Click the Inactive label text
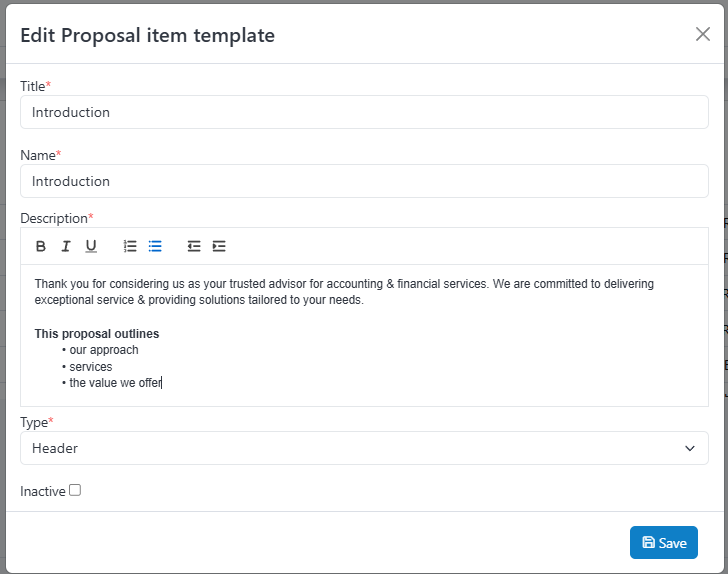The height and width of the screenshot is (574, 728). click(43, 491)
